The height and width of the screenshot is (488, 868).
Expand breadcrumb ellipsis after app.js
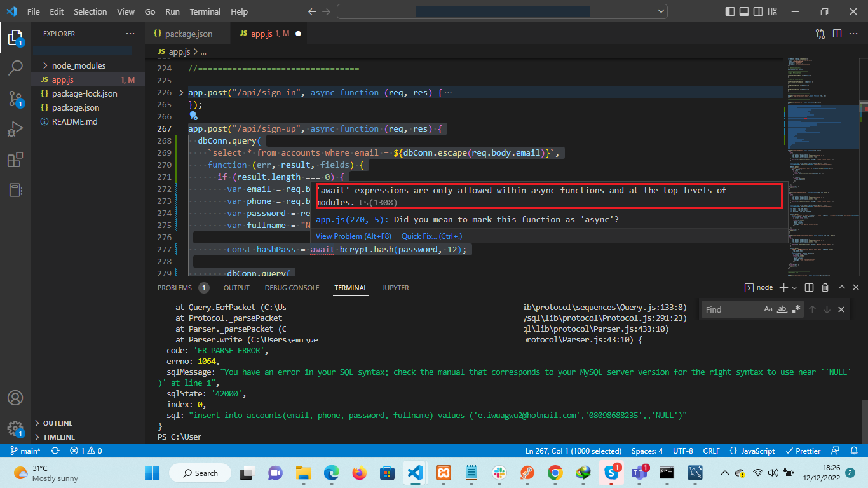click(x=203, y=52)
